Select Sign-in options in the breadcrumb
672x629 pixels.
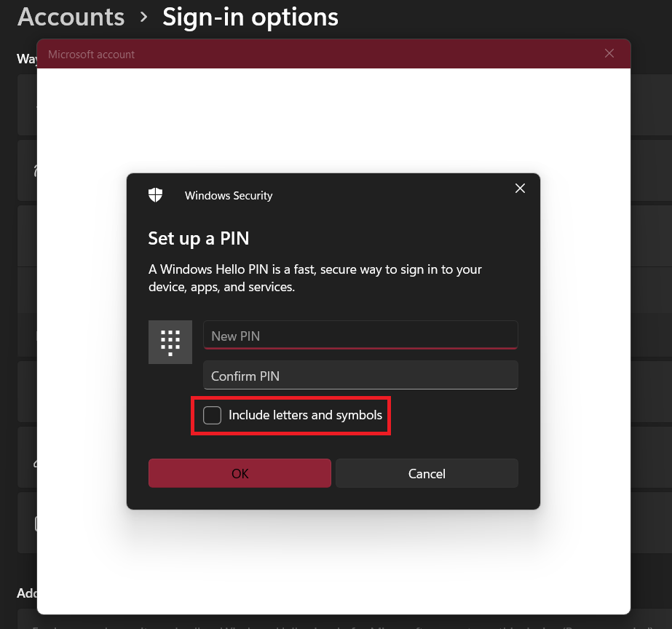(250, 16)
